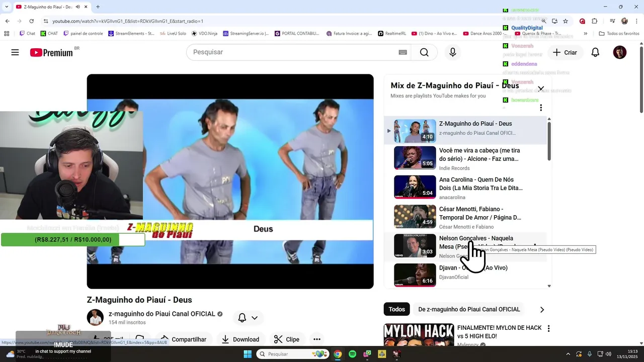The width and height of the screenshot is (644, 362).
Task: Click microphone icon in system tray
Action: [x=590, y=354]
